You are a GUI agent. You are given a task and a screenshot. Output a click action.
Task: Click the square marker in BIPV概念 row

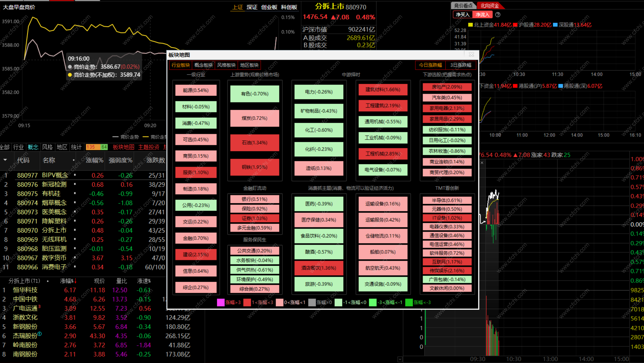75,175
